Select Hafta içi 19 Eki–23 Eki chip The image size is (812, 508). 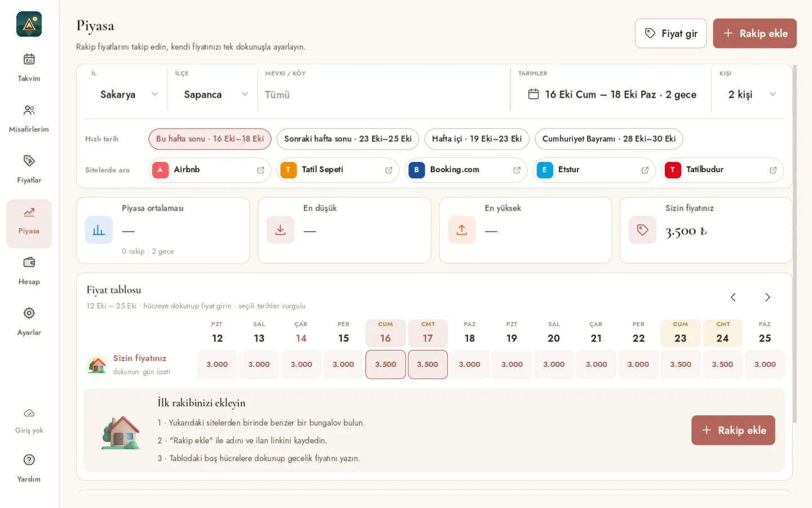click(x=476, y=139)
